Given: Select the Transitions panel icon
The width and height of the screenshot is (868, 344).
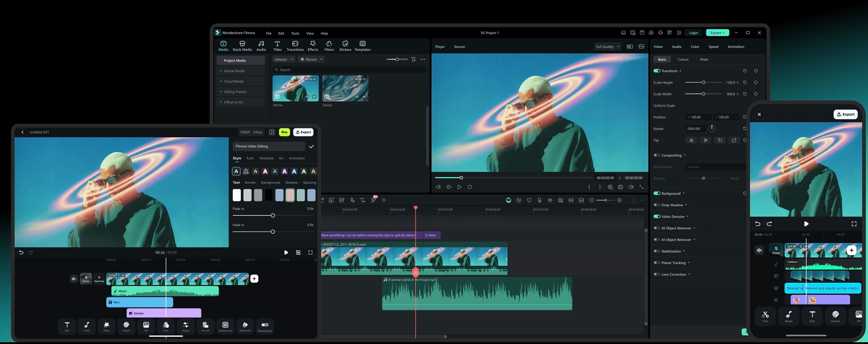Looking at the screenshot, I should (x=295, y=45).
